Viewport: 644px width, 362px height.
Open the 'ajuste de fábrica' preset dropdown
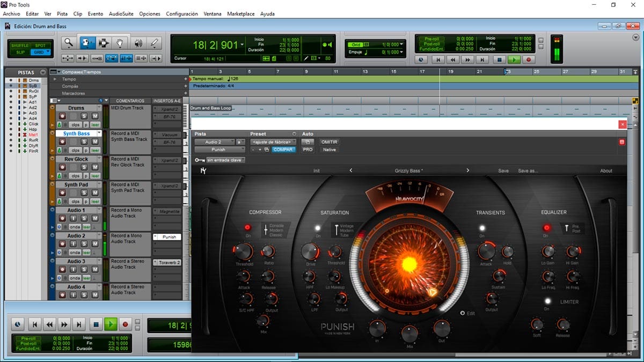coord(273,142)
